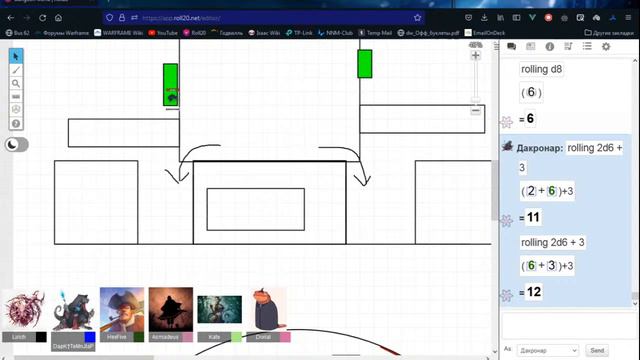Expand the other bookmarks folder
This screenshot has height=360, width=640.
coord(609,33)
